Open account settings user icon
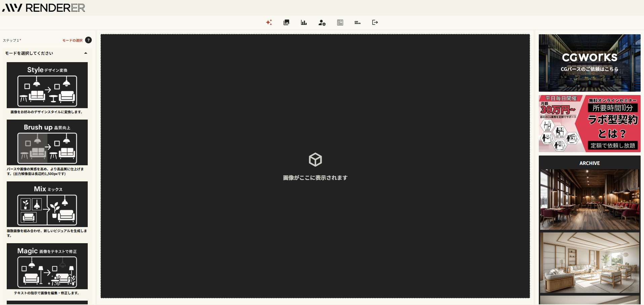The image size is (644, 305). pos(322,23)
